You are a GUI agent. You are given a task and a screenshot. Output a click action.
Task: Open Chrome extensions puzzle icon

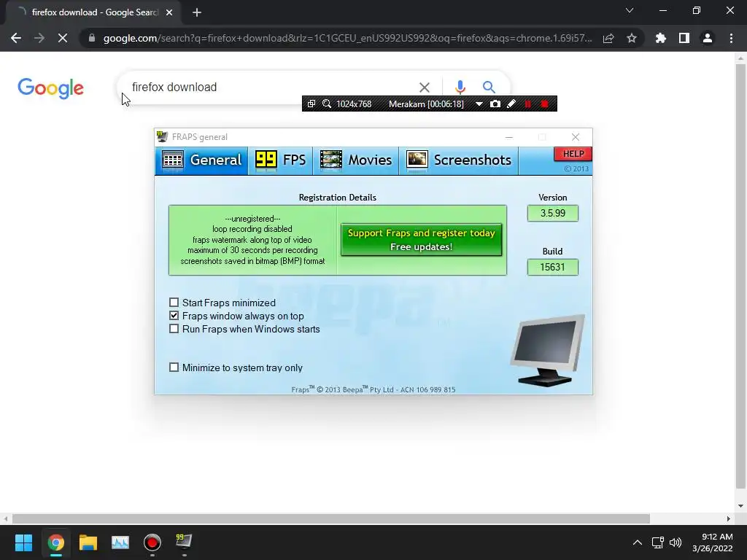[661, 38]
